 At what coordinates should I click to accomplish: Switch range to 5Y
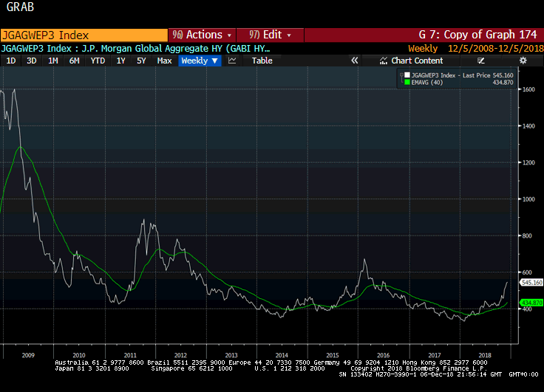(x=141, y=61)
